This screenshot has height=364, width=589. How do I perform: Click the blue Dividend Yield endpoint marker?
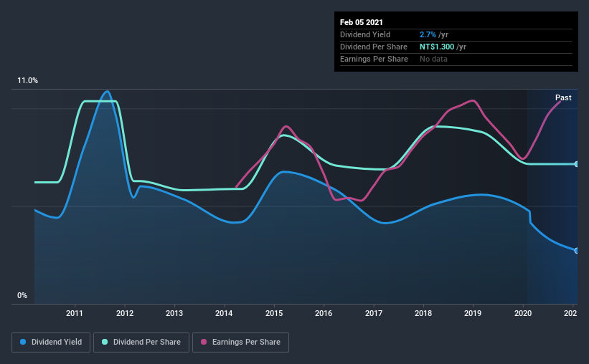[576, 251]
